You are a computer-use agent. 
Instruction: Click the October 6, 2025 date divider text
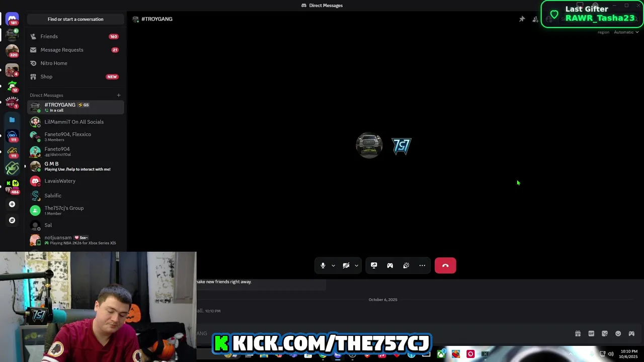tap(383, 300)
